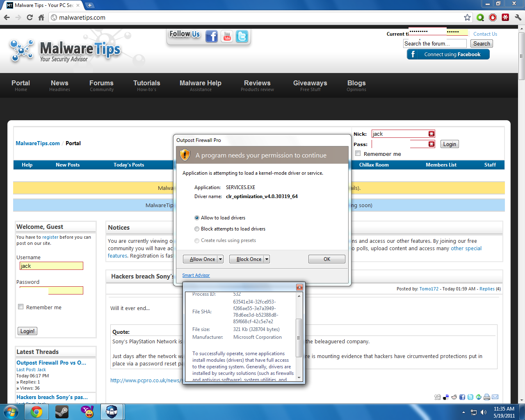Click the Login! button in the sidebar
The image size is (525, 420).
pyautogui.click(x=27, y=331)
